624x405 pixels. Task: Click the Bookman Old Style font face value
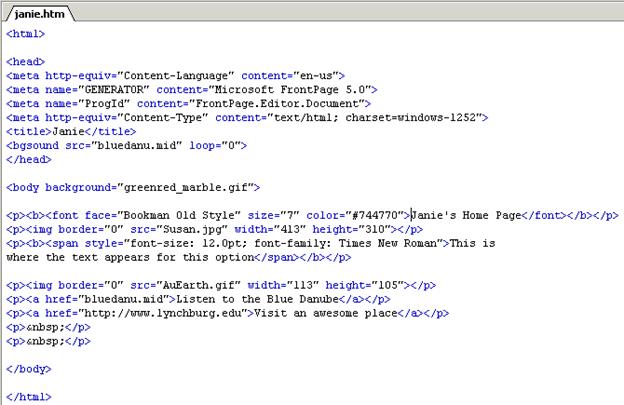[x=179, y=215]
